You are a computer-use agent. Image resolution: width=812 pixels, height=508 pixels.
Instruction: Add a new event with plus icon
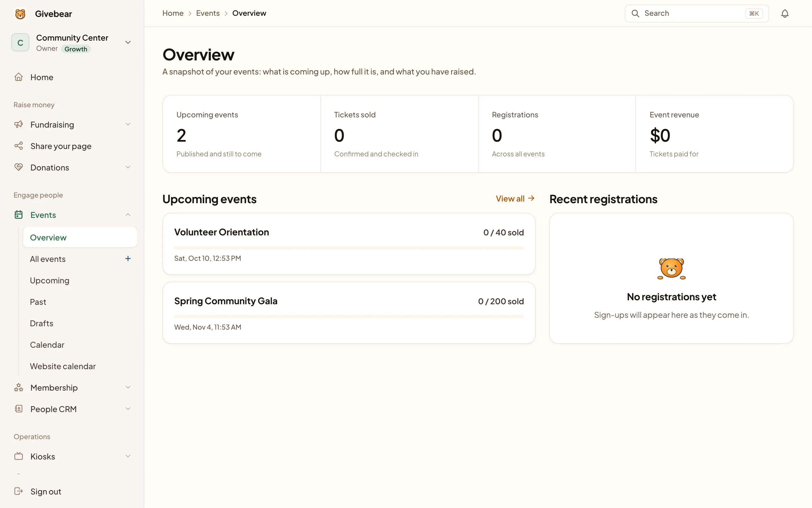pos(128,259)
